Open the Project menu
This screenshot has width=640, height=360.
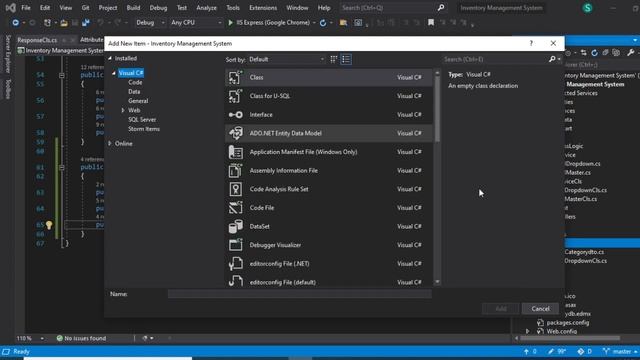click(x=108, y=8)
